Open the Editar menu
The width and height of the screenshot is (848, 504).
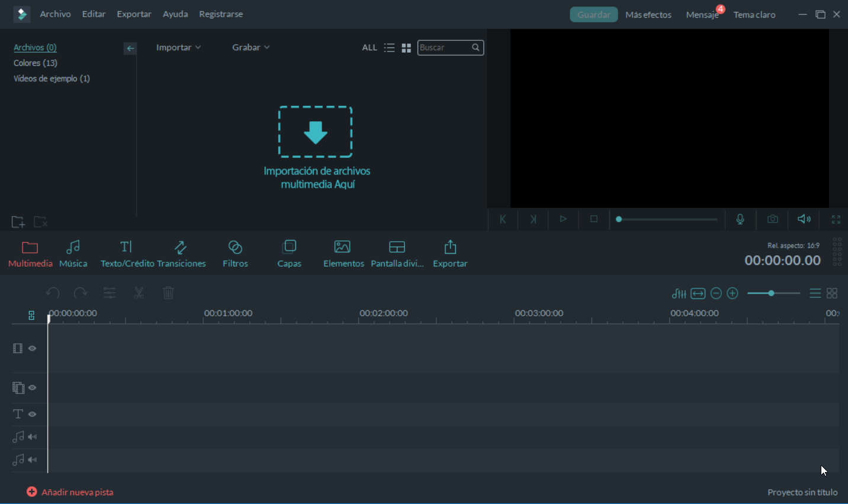click(94, 14)
